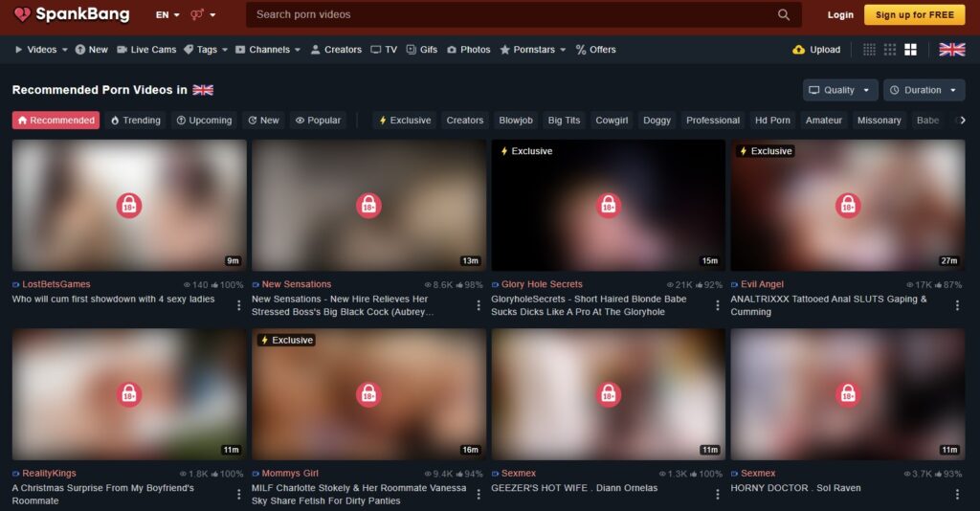Open options menu for the Mommys Girl video

[479, 494]
